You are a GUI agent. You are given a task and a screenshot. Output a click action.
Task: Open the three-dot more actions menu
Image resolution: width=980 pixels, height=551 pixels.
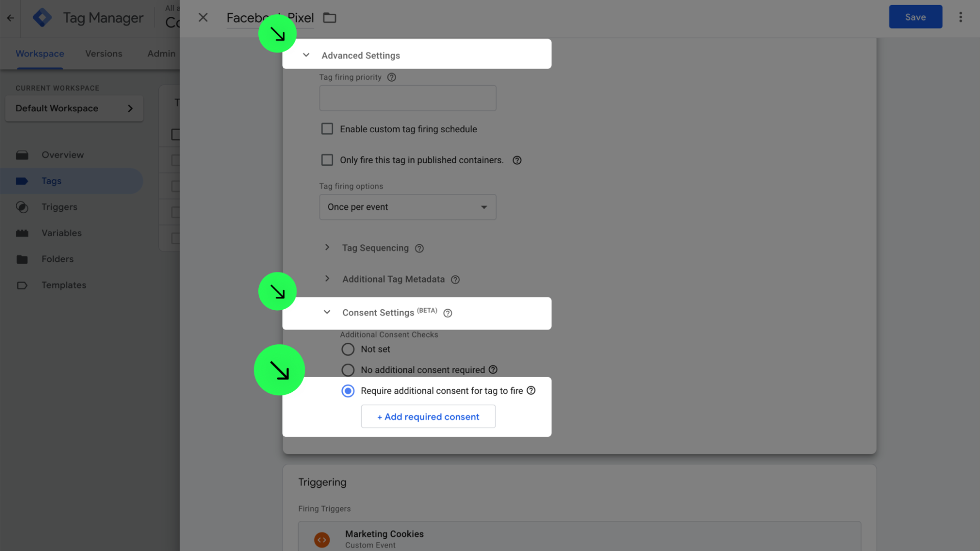point(960,17)
